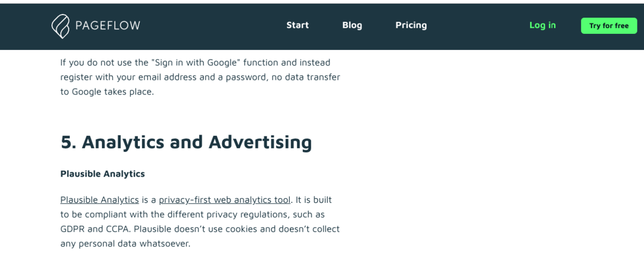The height and width of the screenshot is (271, 644).
Task: Open the Pricing navigation item
Action: click(411, 25)
